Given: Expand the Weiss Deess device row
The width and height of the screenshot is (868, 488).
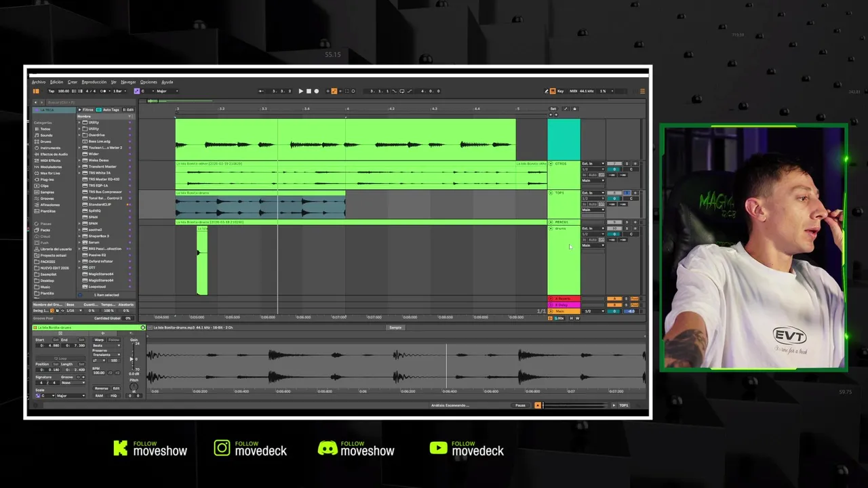Looking at the screenshot, I should tap(79, 161).
